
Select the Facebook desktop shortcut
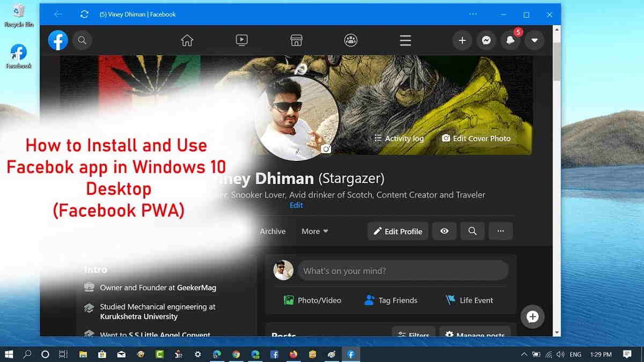click(19, 56)
